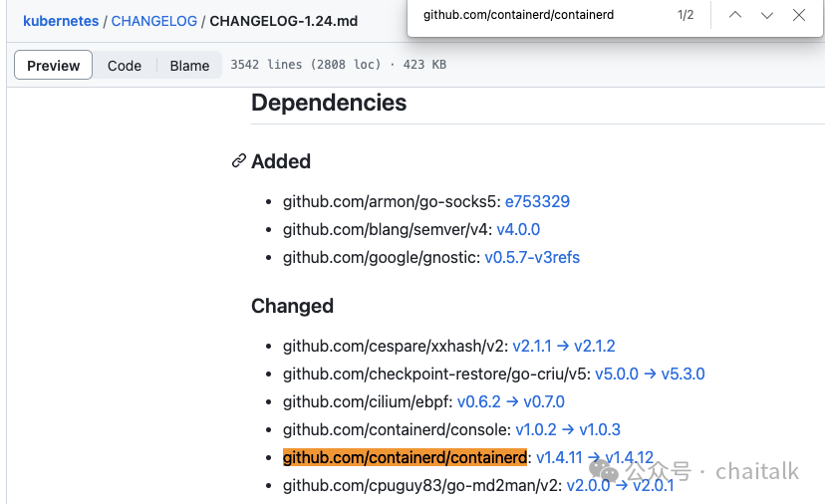The width and height of the screenshot is (825, 504).
Task: Switch to the Preview tab
Action: point(54,66)
